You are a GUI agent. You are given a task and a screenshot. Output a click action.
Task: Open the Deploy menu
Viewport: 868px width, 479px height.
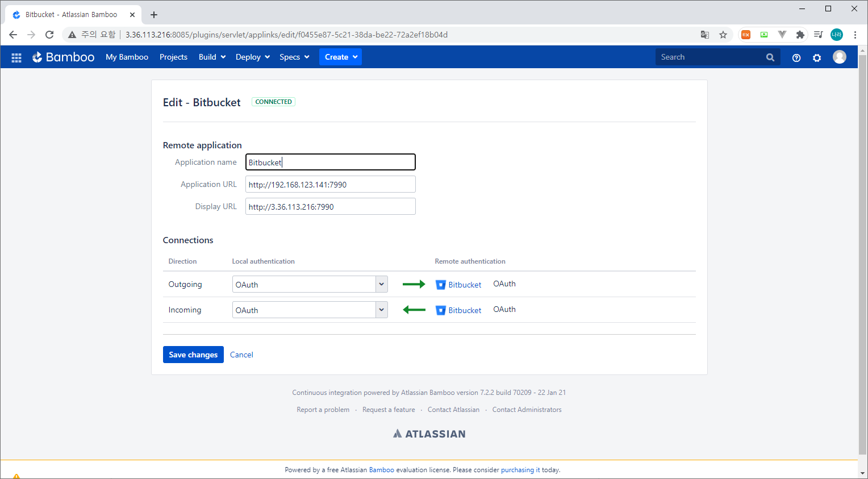click(252, 57)
